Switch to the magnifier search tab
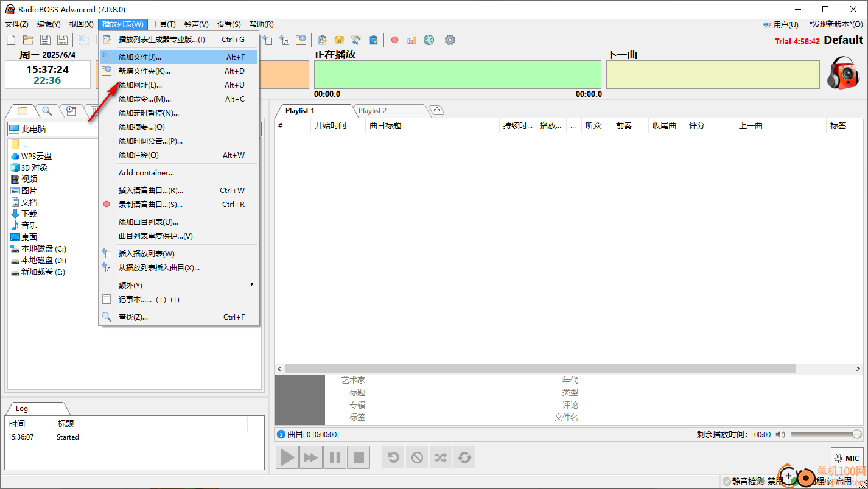Screen dimensions: 868x489 click(x=47, y=111)
